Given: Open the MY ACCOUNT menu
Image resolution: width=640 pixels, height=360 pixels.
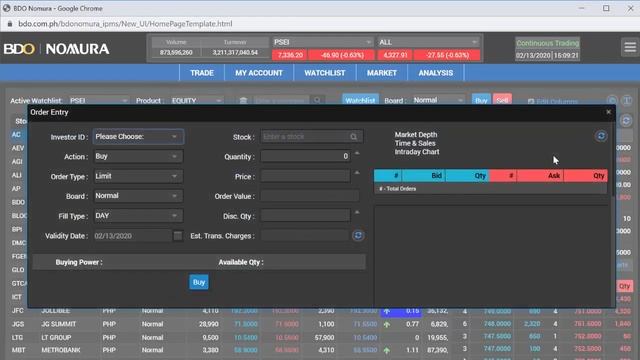Looking at the screenshot, I should (x=259, y=73).
